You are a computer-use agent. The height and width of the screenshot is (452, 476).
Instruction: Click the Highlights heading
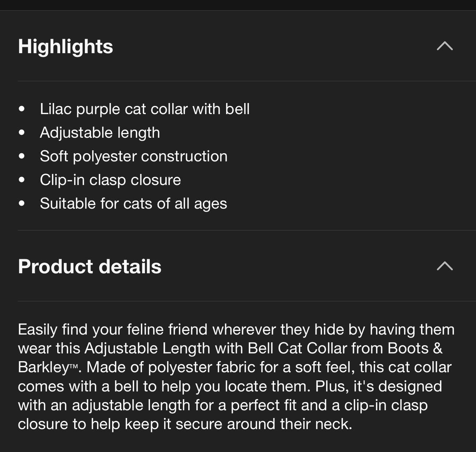[x=66, y=47]
